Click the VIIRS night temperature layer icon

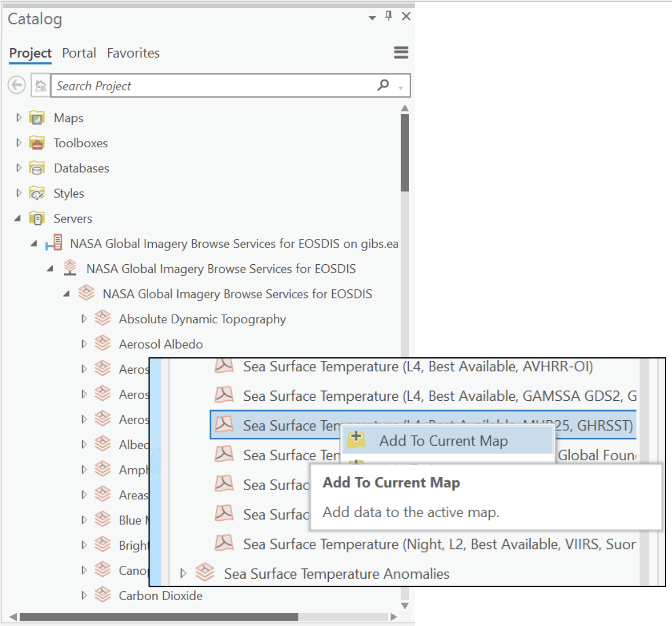pos(224,543)
